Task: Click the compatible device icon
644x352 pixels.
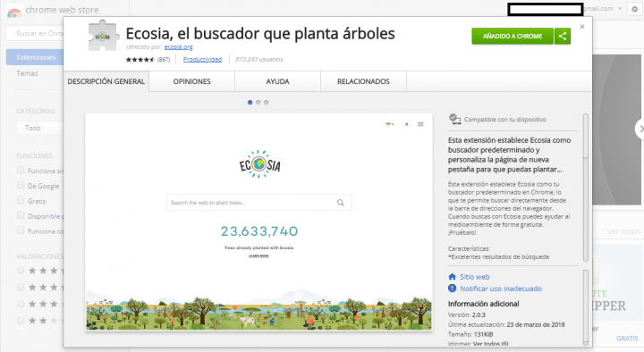Action: pos(454,119)
